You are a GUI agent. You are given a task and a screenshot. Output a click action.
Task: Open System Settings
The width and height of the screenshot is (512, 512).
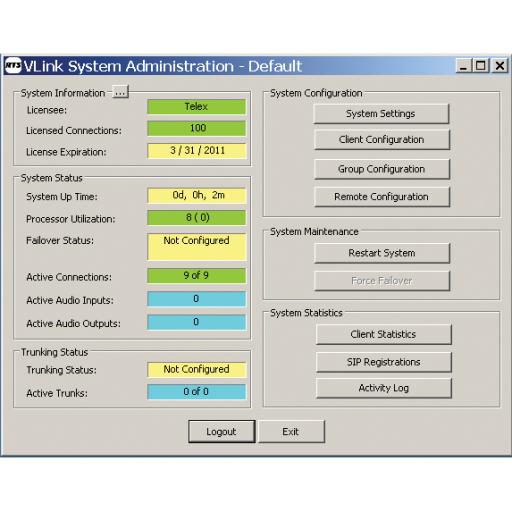[x=381, y=114]
